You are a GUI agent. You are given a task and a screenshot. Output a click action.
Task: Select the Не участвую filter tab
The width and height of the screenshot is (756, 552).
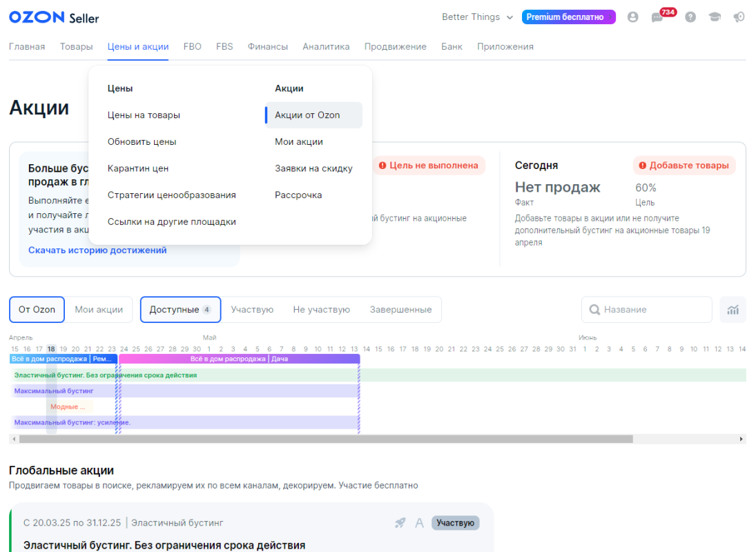pyautogui.click(x=322, y=310)
